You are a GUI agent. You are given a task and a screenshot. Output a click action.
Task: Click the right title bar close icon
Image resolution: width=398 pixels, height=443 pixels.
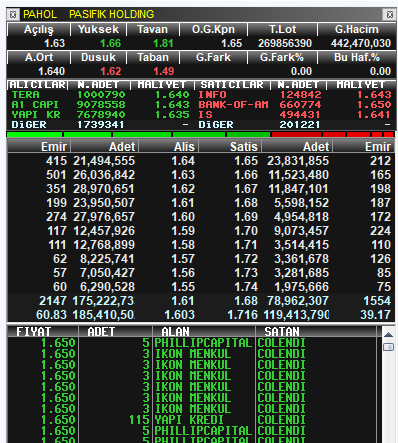(390, 15)
